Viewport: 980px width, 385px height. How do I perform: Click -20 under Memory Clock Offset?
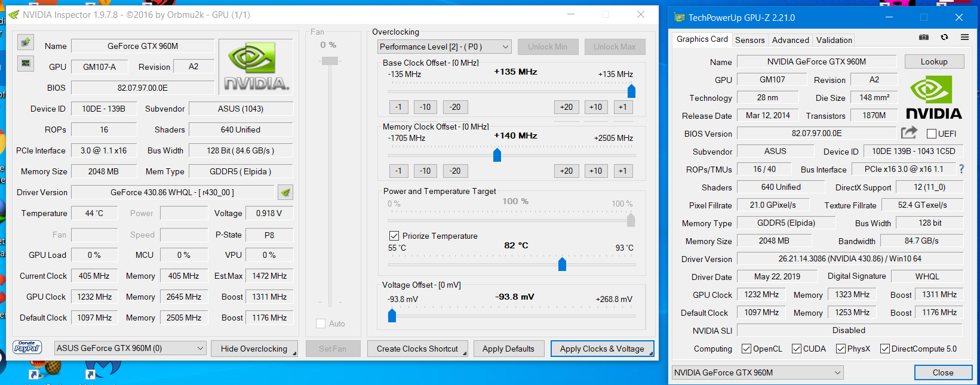(x=455, y=171)
